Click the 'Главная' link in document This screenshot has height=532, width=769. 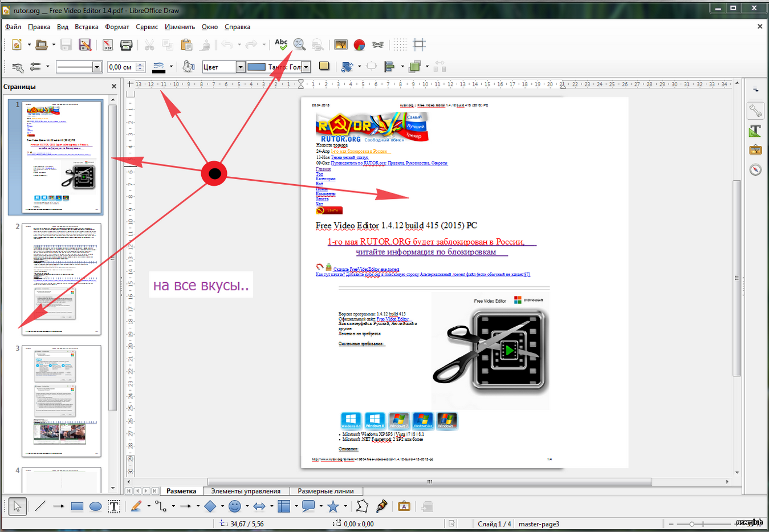tap(323, 169)
